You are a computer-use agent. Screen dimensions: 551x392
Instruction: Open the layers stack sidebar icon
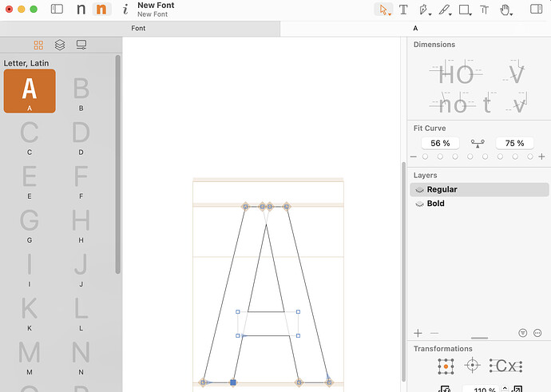click(60, 45)
